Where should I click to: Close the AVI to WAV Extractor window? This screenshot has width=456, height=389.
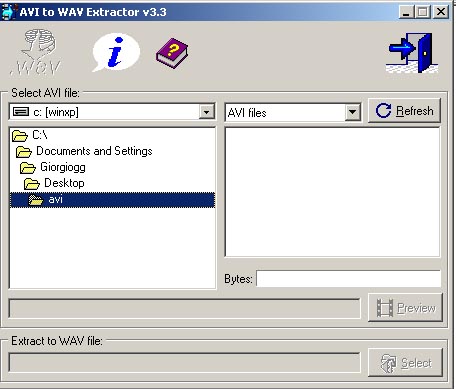click(x=441, y=12)
